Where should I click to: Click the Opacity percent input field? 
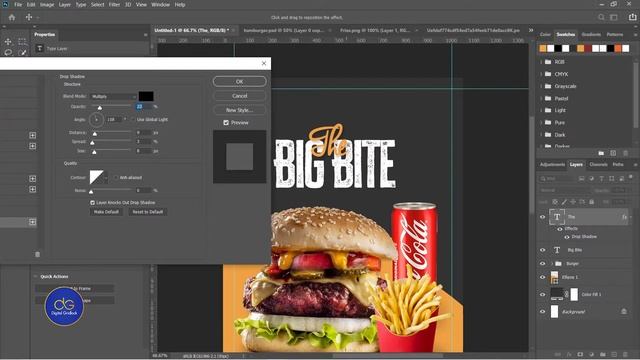(143, 107)
